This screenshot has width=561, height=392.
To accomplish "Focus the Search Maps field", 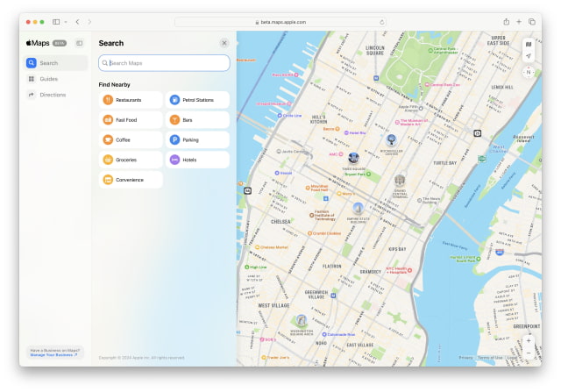I will pos(167,63).
